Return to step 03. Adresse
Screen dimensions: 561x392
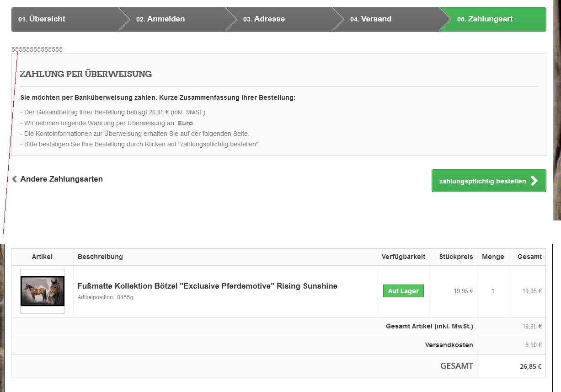click(x=264, y=19)
